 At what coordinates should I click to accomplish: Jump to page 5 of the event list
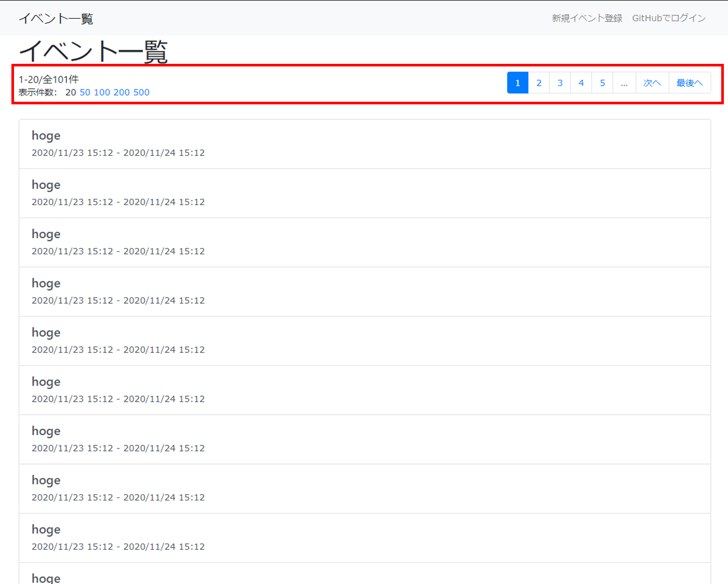(x=602, y=82)
